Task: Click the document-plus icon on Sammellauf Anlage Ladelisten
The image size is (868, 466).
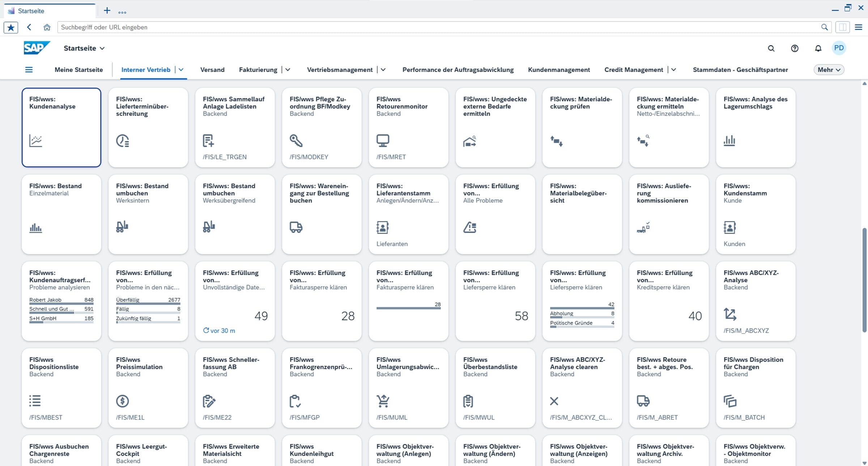Action: 208,140
